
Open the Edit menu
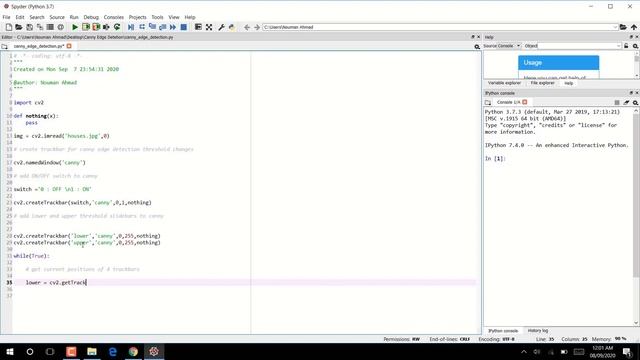coord(20,17)
